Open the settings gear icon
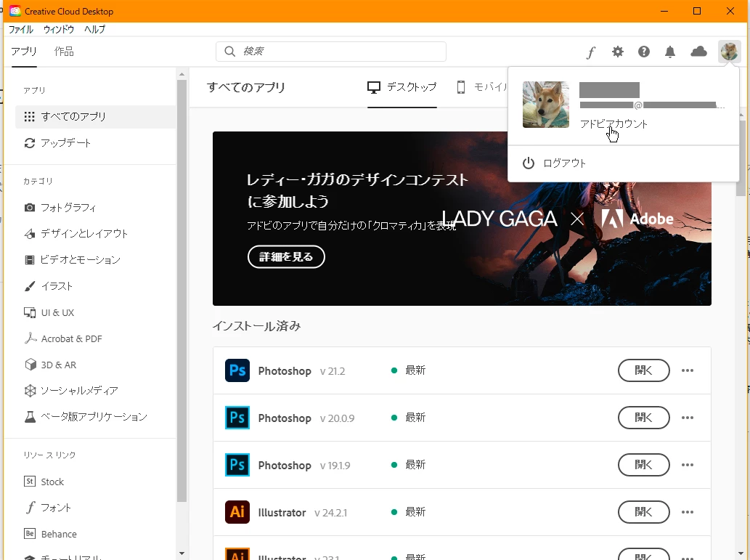This screenshot has height=560, width=750. click(618, 52)
